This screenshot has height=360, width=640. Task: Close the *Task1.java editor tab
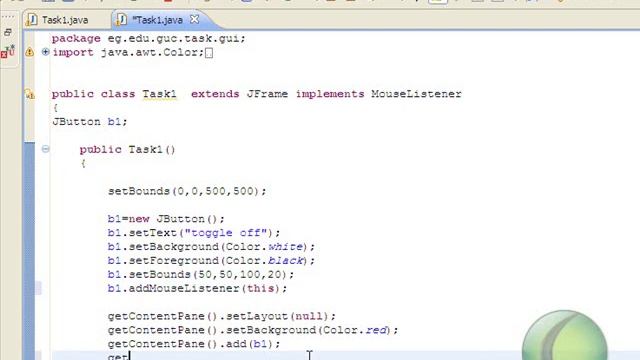pyautogui.click(x=195, y=19)
